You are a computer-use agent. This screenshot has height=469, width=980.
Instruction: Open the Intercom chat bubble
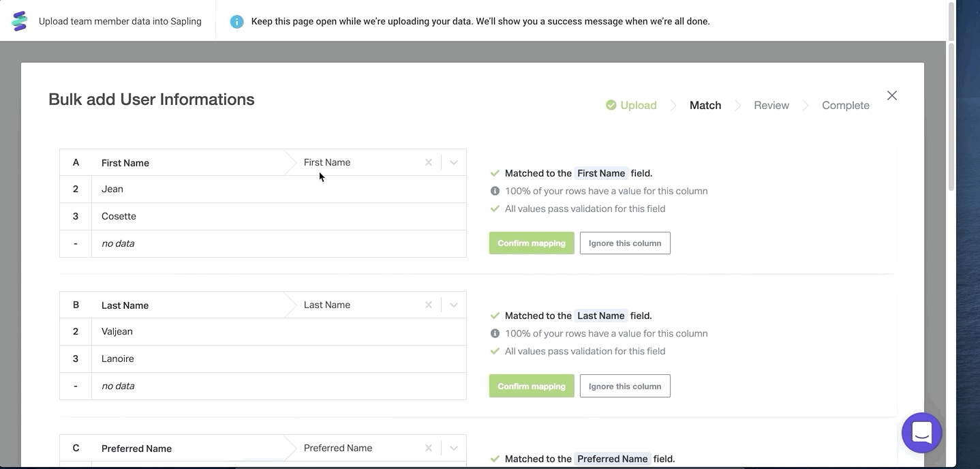pyautogui.click(x=921, y=433)
